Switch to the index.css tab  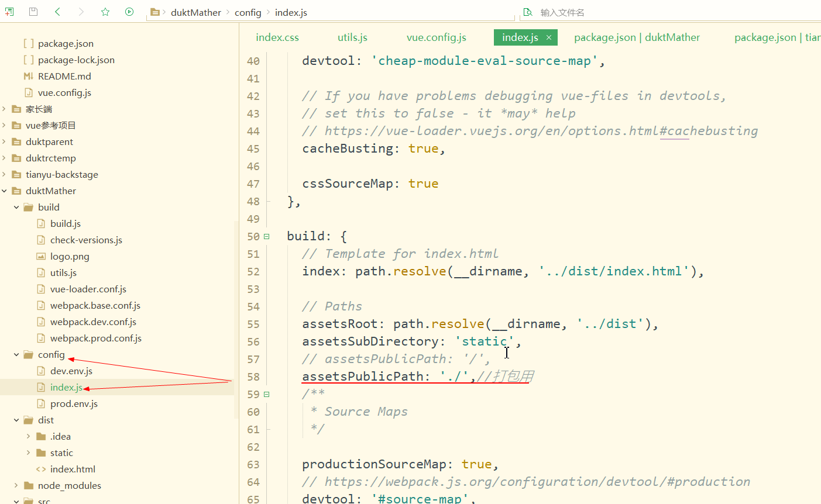(277, 37)
